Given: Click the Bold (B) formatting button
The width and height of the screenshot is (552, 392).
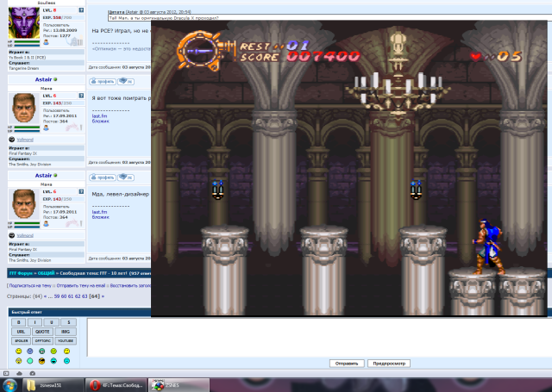Looking at the screenshot, I should coord(19,322).
